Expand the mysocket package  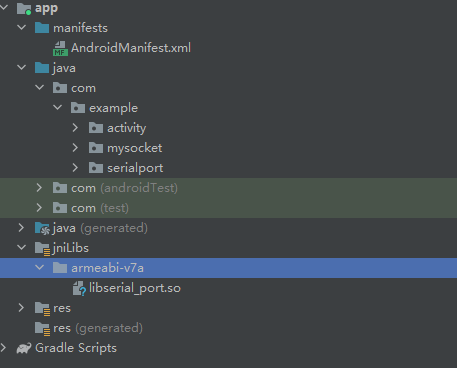click(x=75, y=148)
